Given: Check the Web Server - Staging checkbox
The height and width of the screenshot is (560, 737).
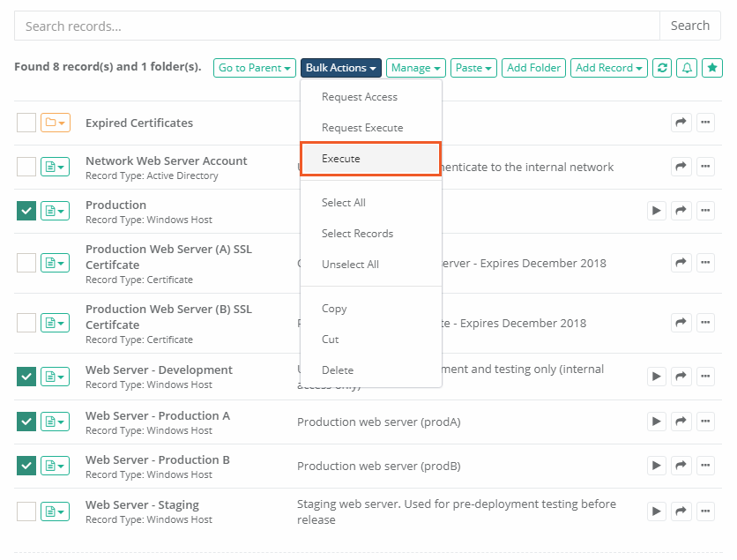Looking at the screenshot, I should point(26,511).
